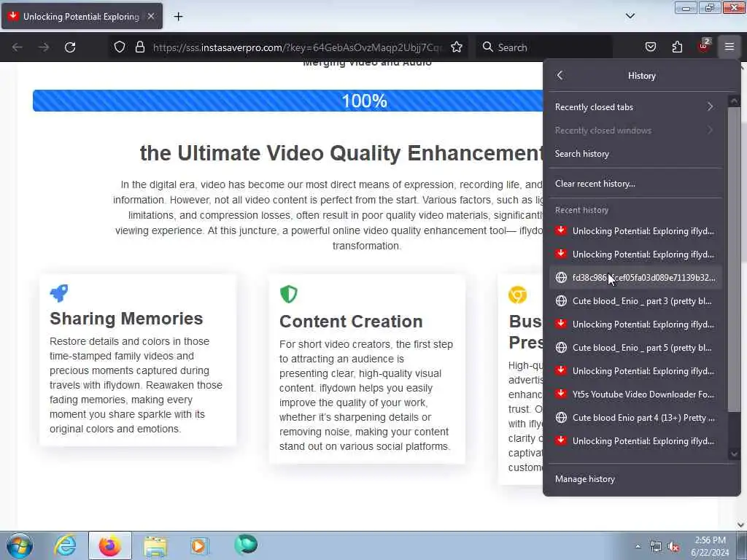Click the History panel scrollbar thumb

point(734,260)
